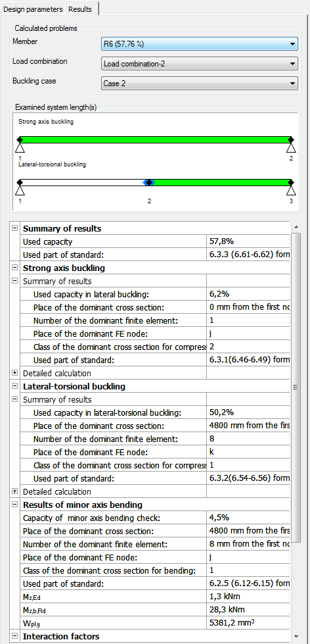Select the 6.3.2(6.54-6.56) standard cell
310x644 pixels.
tap(248, 478)
